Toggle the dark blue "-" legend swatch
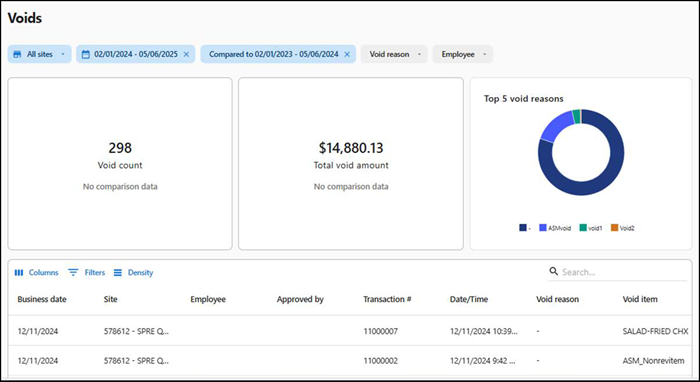The width and height of the screenshot is (700, 382). tap(523, 228)
